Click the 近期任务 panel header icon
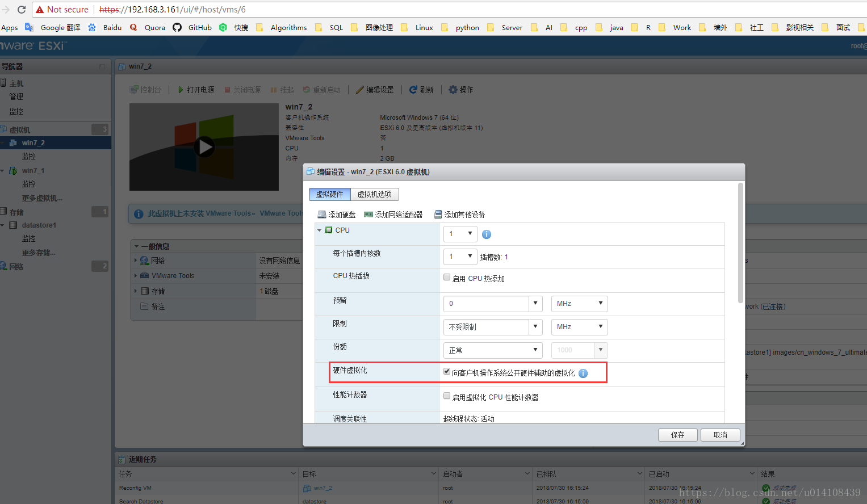This screenshot has width=867, height=504. [122, 459]
